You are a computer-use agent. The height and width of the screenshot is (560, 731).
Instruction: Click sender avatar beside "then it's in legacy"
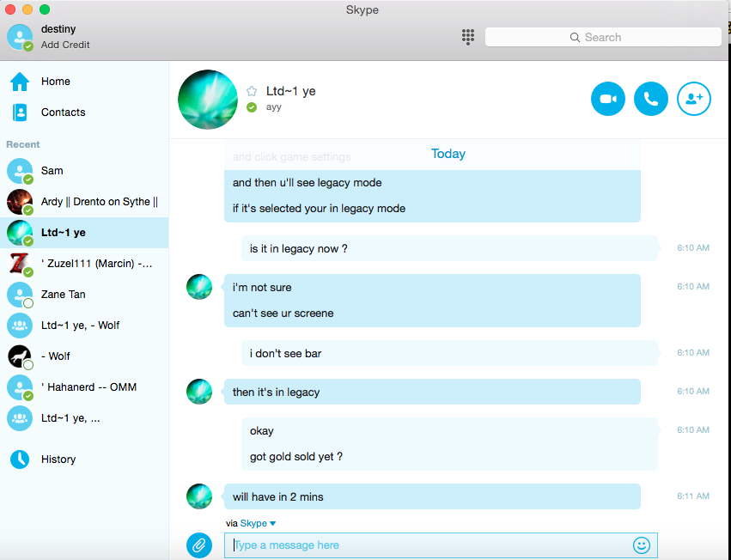pyautogui.click(x=199, y=392)
